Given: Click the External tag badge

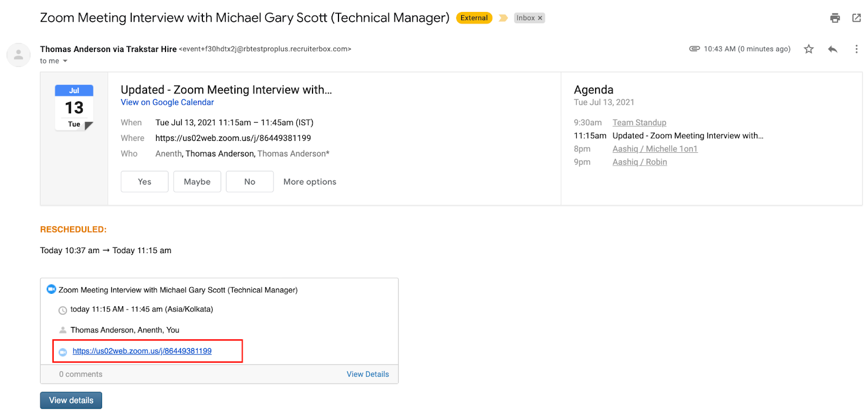Looking at the screenshot, I should coord(474,18).
